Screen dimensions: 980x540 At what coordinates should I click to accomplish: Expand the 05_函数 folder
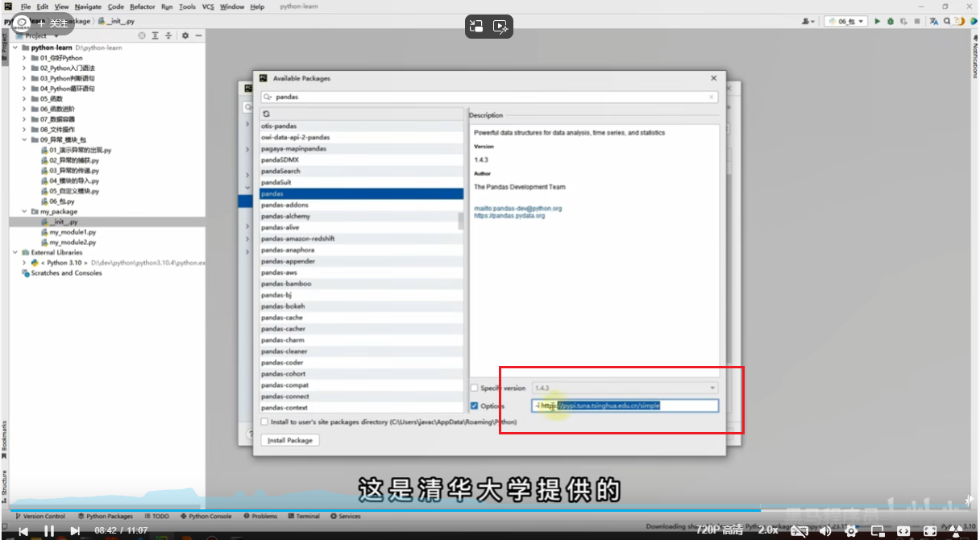(24, 98)
